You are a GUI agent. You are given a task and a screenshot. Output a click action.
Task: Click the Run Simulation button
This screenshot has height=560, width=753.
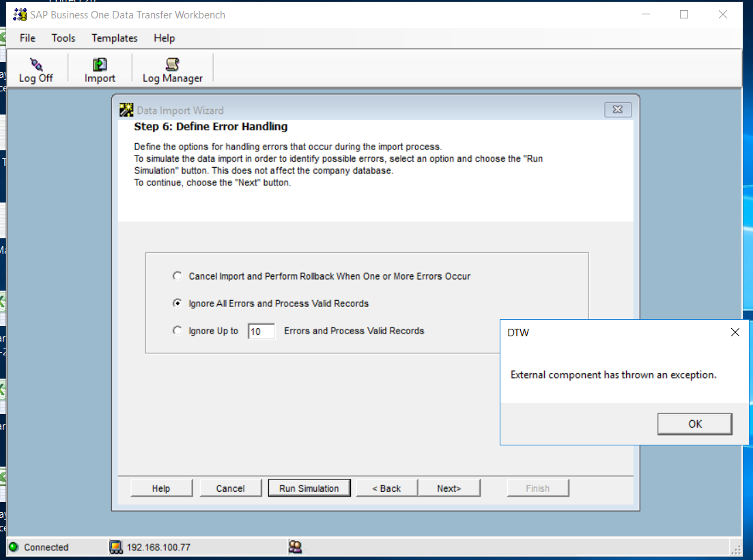tap(309, 488)
